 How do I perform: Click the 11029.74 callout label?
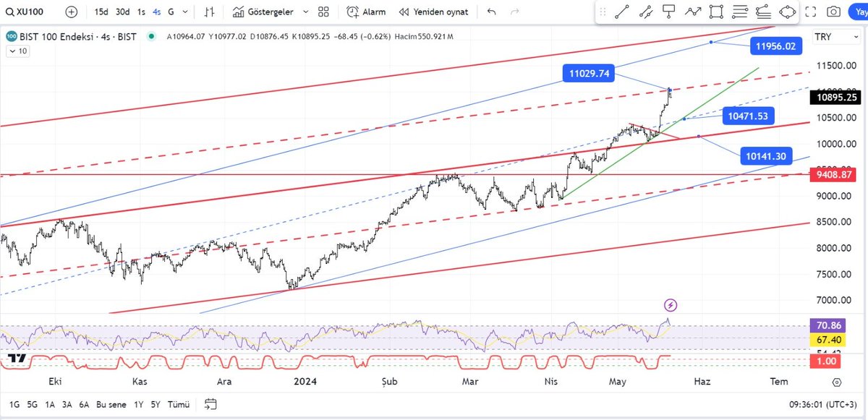pos(587,73)
